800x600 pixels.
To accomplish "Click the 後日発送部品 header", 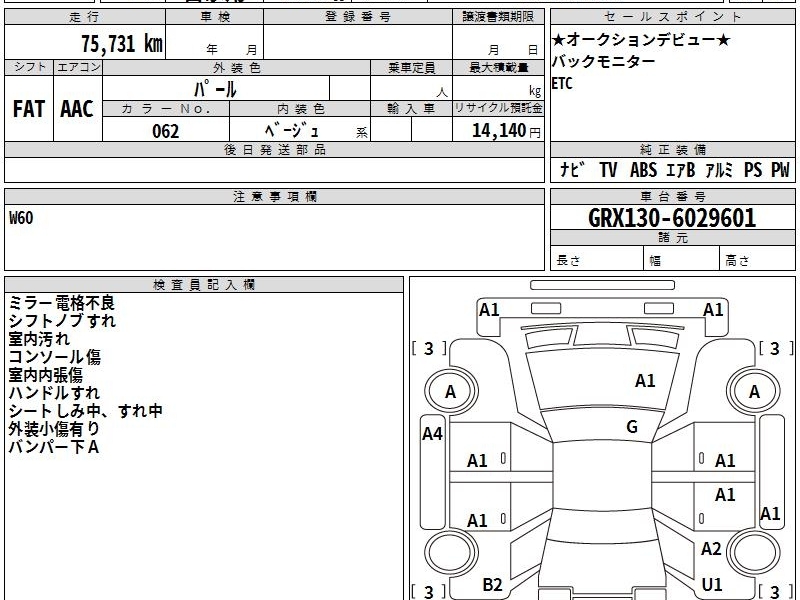I will coord(274,149).
